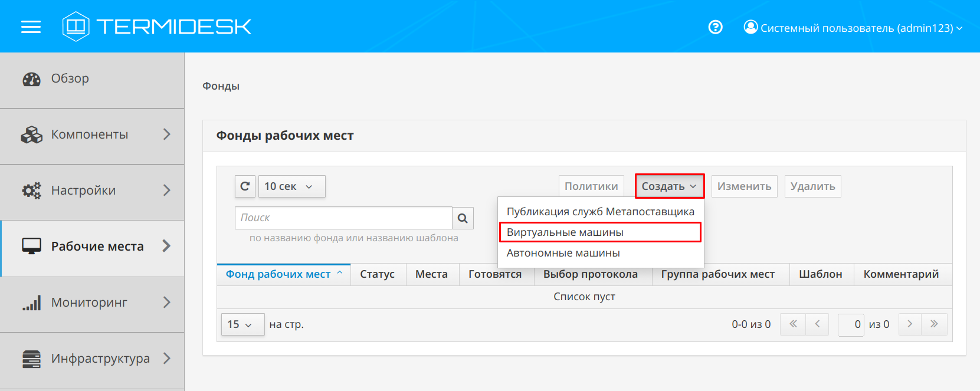Click the magnifying glass search icon

pyautogui.click(x=463, y=218)
